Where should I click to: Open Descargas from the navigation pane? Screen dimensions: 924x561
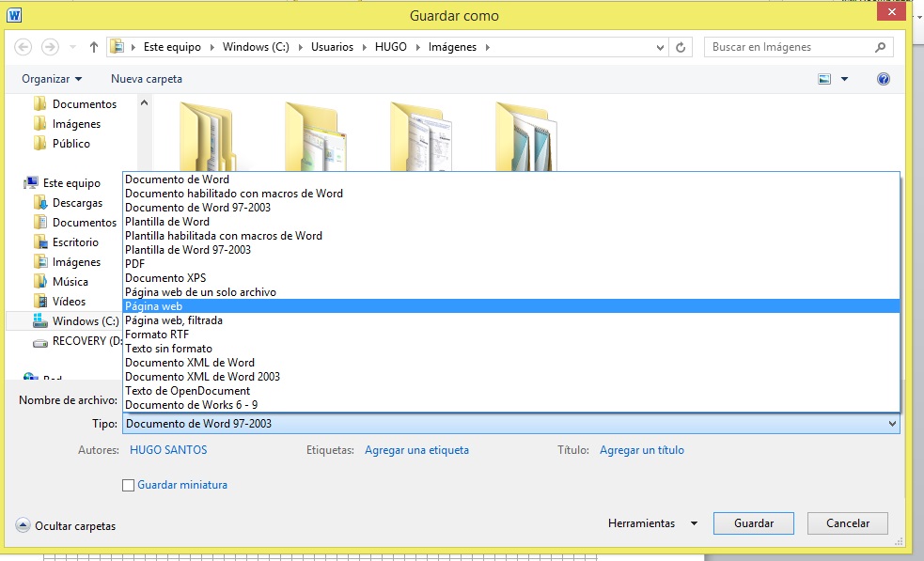[x=79, y=202]
